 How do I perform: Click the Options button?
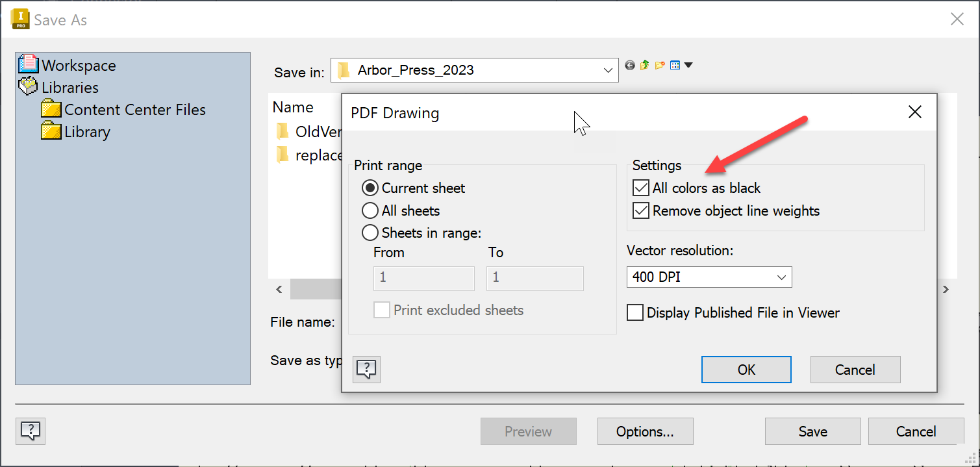click(x=645, y=431)
